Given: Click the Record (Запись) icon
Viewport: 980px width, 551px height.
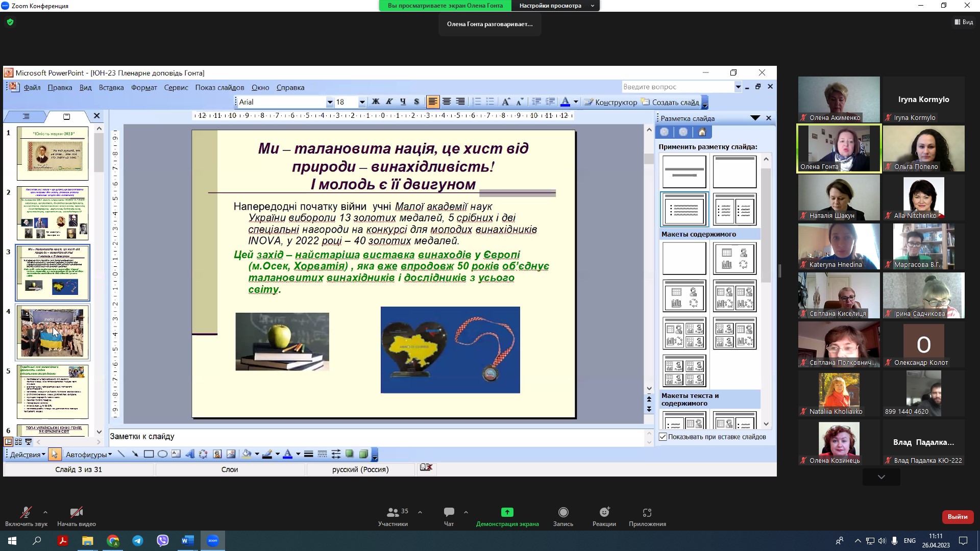Looking at the screenshot, I should point(563,512).
